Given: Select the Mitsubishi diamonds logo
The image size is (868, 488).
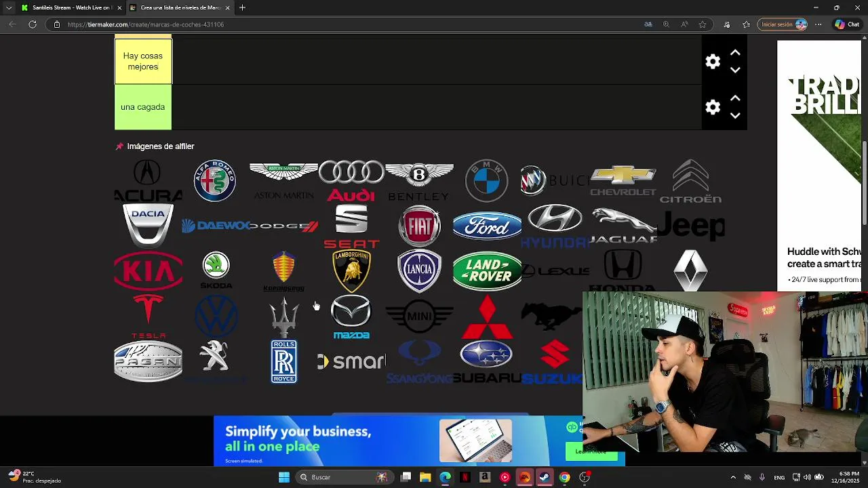Looking at the screenshot, I should pos(487,316).
